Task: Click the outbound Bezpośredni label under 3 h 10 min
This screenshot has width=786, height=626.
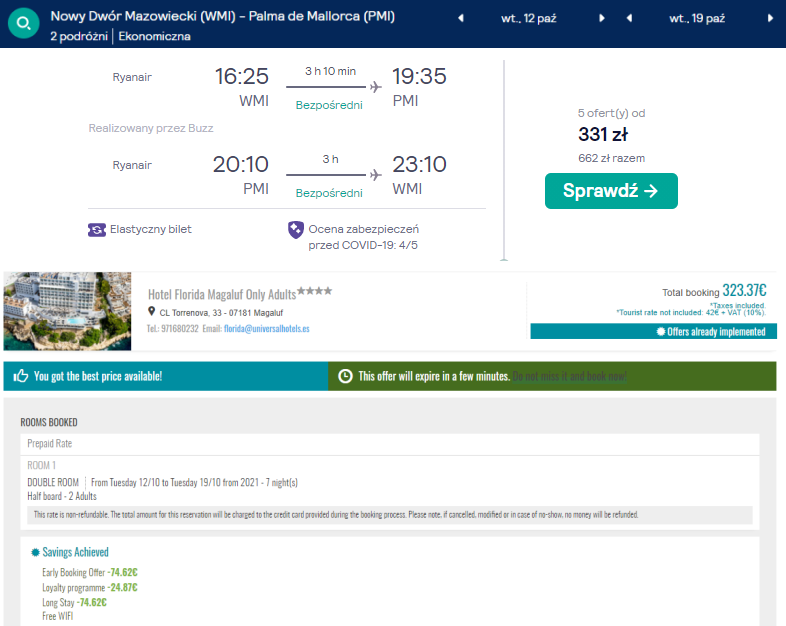Action: coord(329,105)
